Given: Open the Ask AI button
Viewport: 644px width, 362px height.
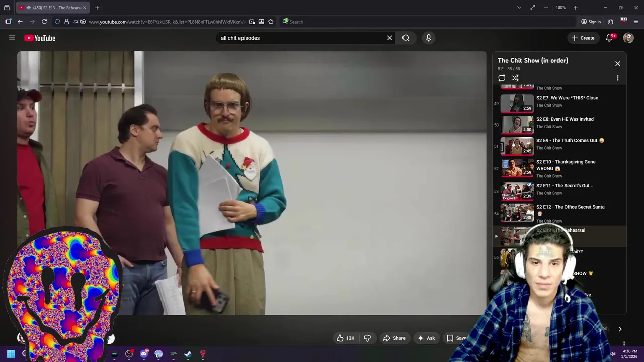Looking at the screenshot, I should (426, 338).
